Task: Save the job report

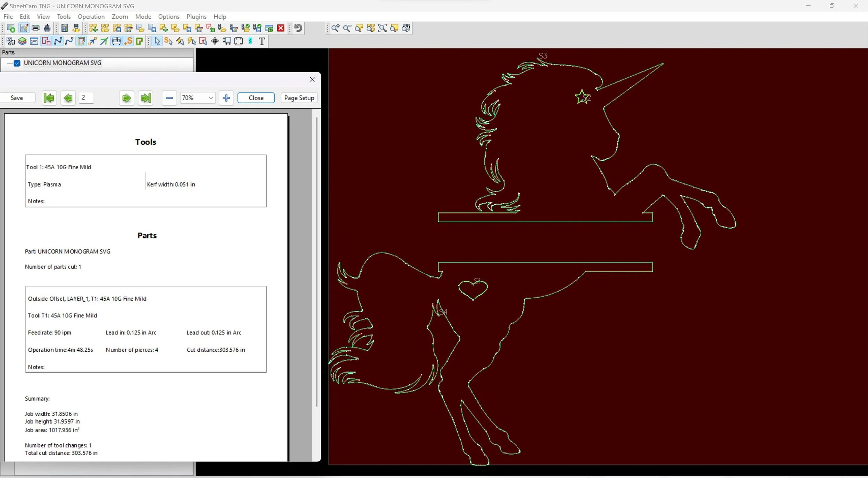Action: click(17, 98)
